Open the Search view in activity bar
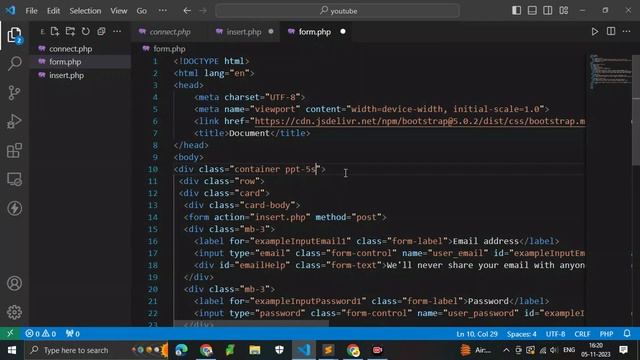The height and width of the screenshot is (360, 640). 14,63
